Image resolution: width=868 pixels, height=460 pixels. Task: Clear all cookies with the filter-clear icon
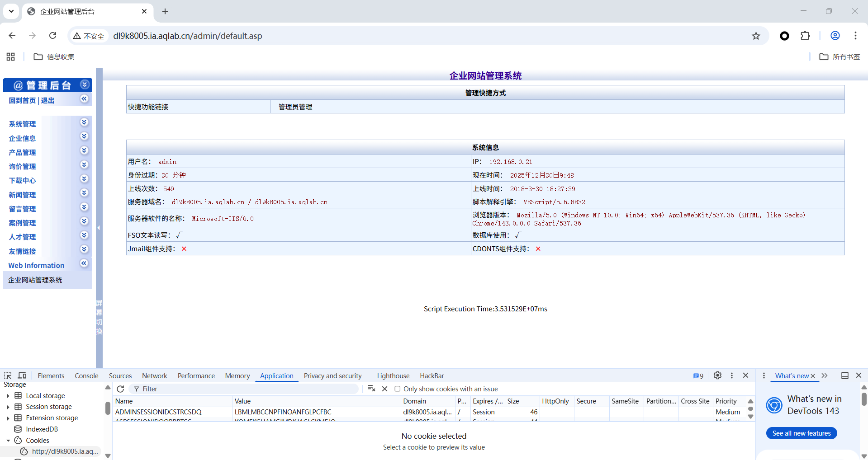[x=371, y=389]
